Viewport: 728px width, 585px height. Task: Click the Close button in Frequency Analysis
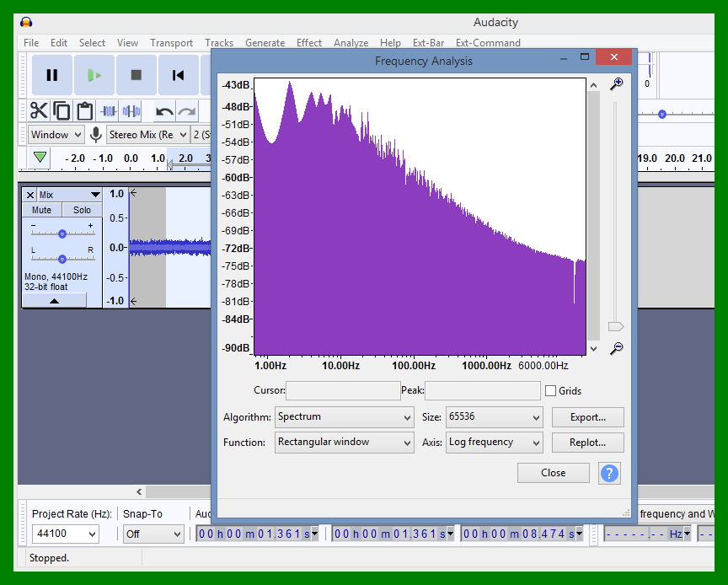(x=554, y=473)
